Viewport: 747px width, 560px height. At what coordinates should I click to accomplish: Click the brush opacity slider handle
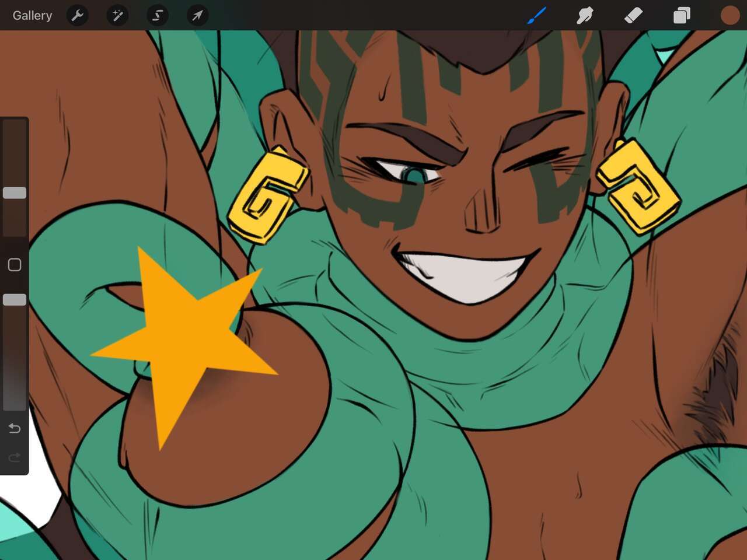[x=15, y=300]
